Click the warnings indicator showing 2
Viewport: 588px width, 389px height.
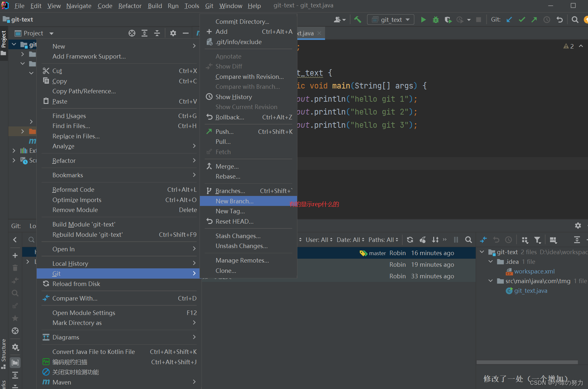569,46
